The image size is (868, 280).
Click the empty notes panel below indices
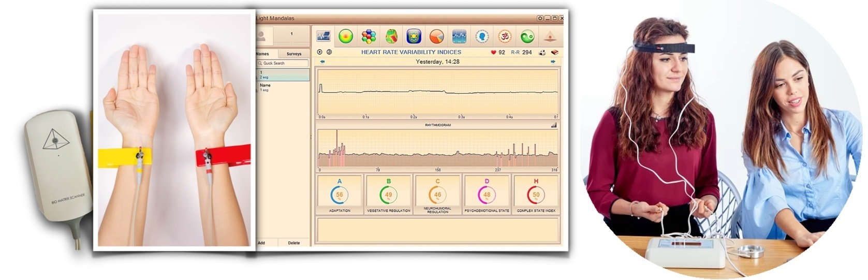[x=438, y=230]
